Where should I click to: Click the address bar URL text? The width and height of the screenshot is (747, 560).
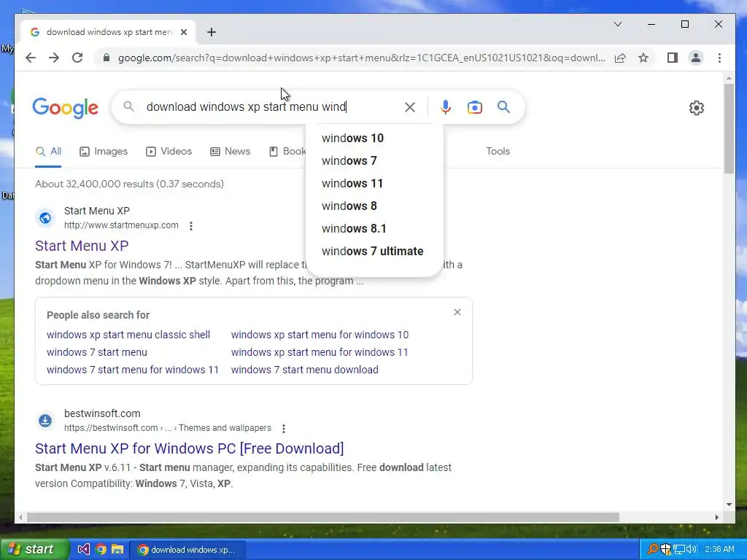[362, 58]
